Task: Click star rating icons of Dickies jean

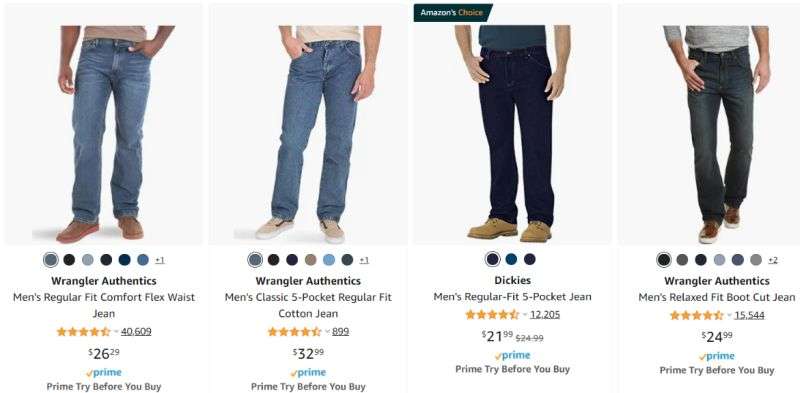Action: point(492,315)
